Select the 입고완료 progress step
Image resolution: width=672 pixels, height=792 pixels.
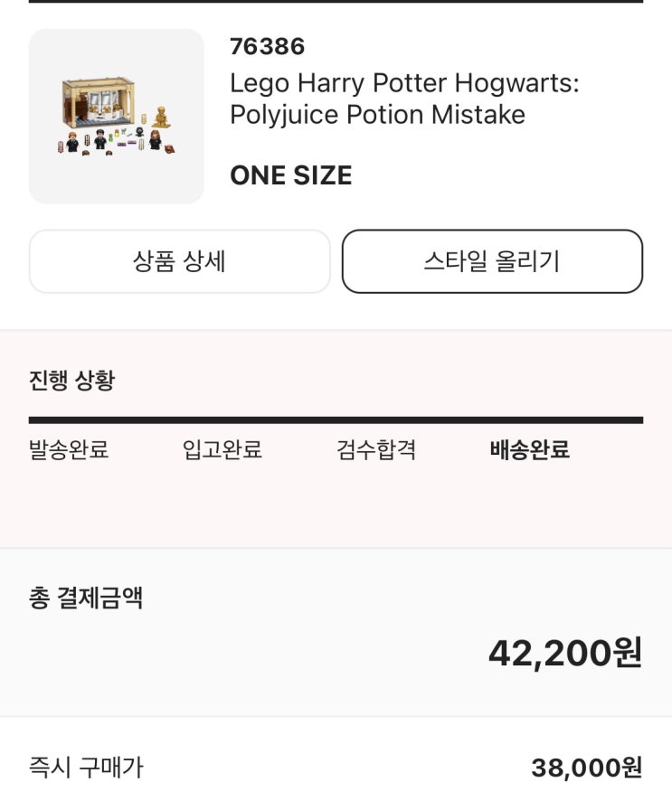[222, 450]
